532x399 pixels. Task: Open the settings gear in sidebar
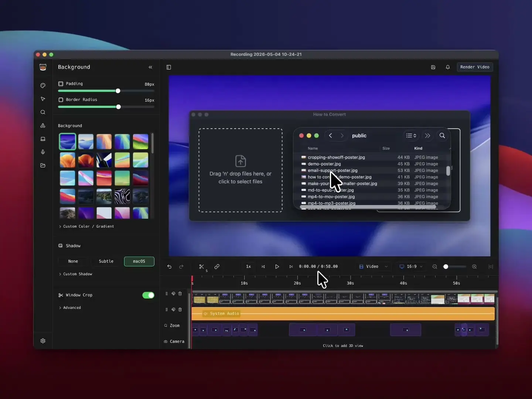[x=43, y=341]
